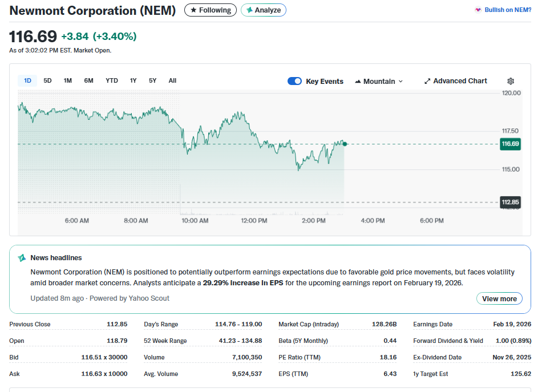542x392 pixels.
Task: Open the Bullish on NEM link
Action: coord(508,10)
